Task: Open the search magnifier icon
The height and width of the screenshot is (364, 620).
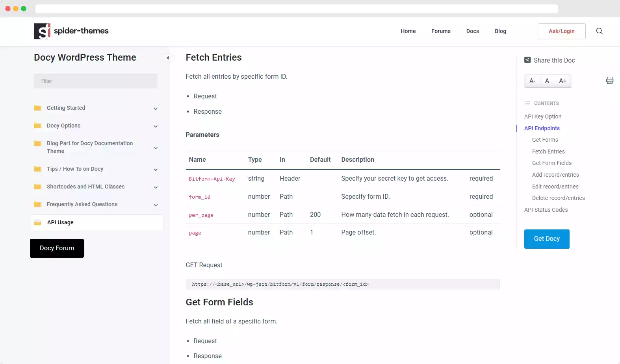Action: tap(600, 31)
